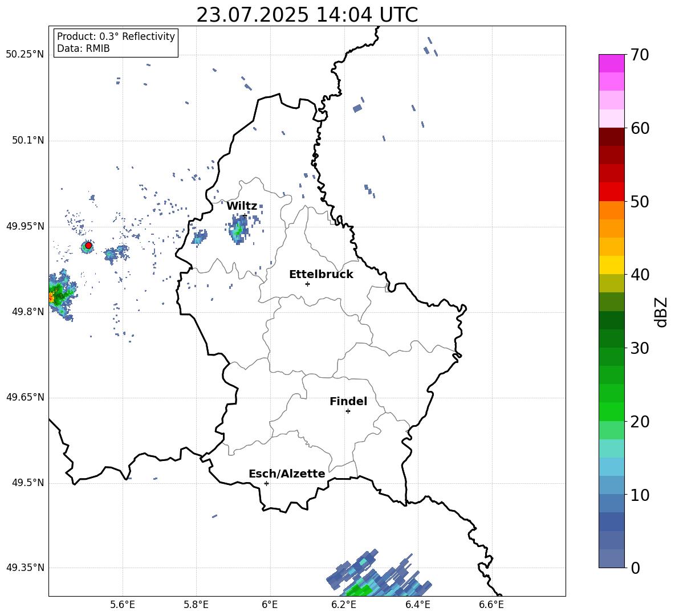Click the red dot marker near 5.5°E
The image size is (675, 616).
(88, 246)
